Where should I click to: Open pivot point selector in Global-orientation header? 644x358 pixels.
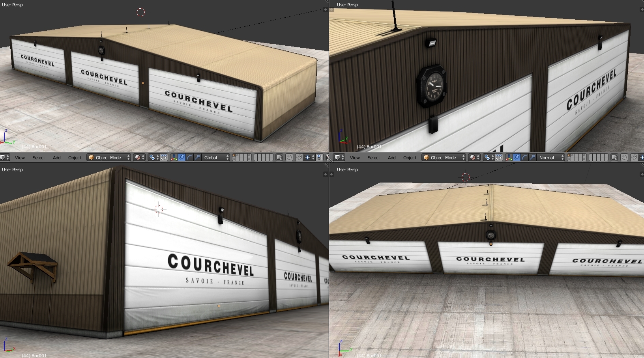[154, 157]
